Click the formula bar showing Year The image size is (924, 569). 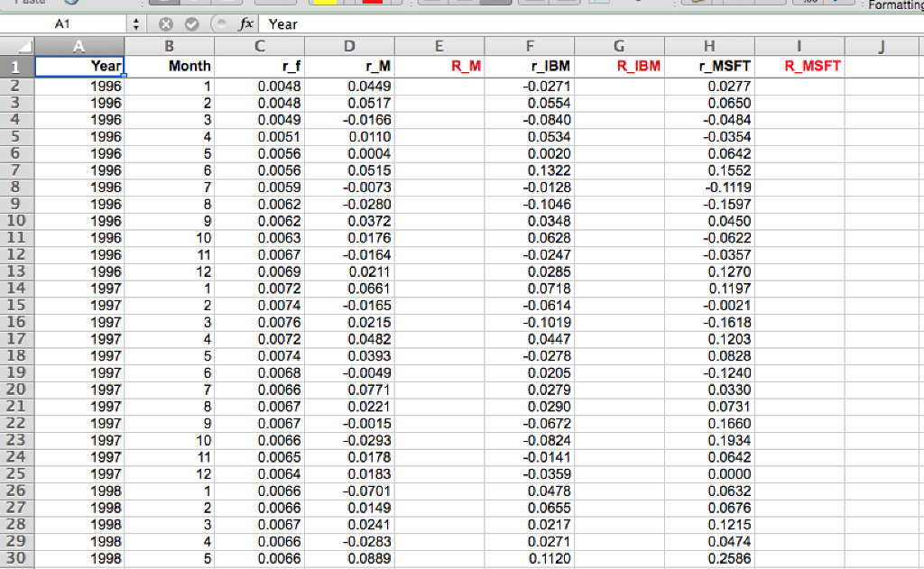[x=361, y=24]
